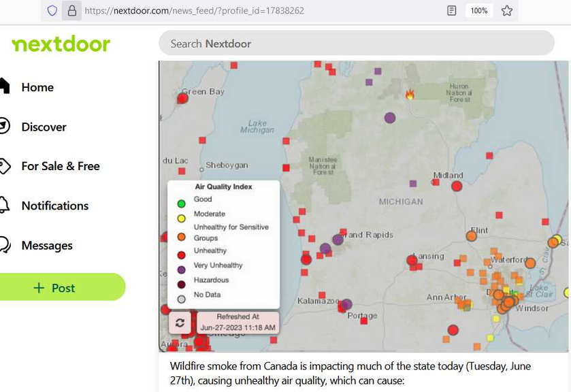The height and width of the screenshot is (392, 571).
Task: Click the No Data gray legend swatch
Action: (x=181, y=299)
